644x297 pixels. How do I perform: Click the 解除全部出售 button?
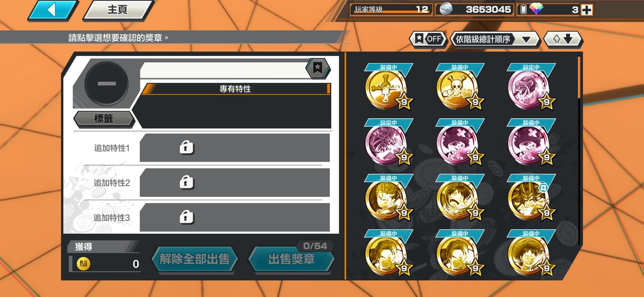pyautogui.click(x=194, y=260)
